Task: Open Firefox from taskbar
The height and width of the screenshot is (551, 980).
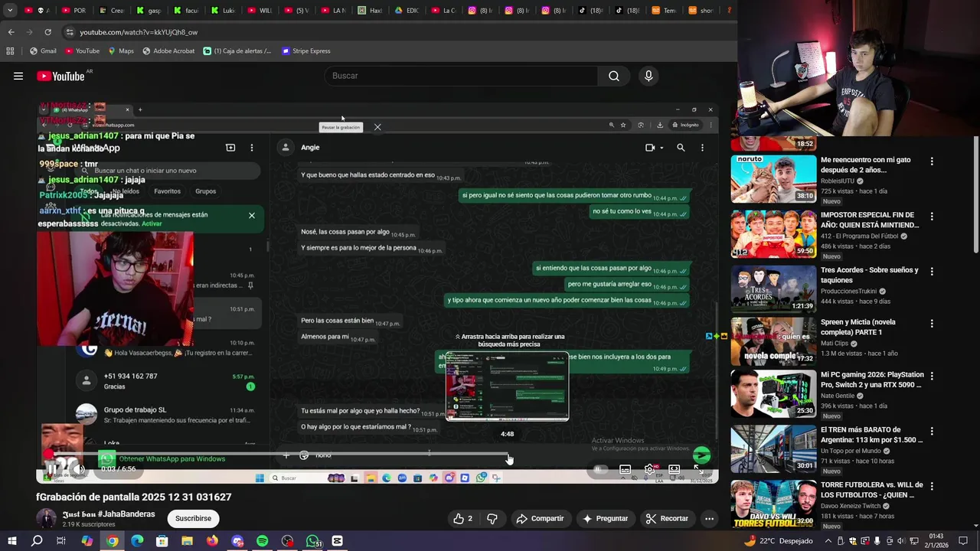Action: pos(212,541)
